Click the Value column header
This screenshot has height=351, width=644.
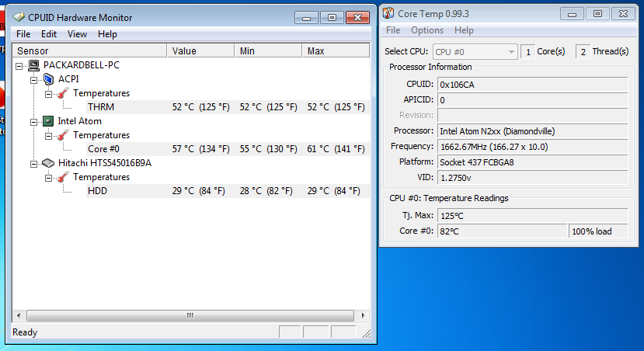pos(201,50)
